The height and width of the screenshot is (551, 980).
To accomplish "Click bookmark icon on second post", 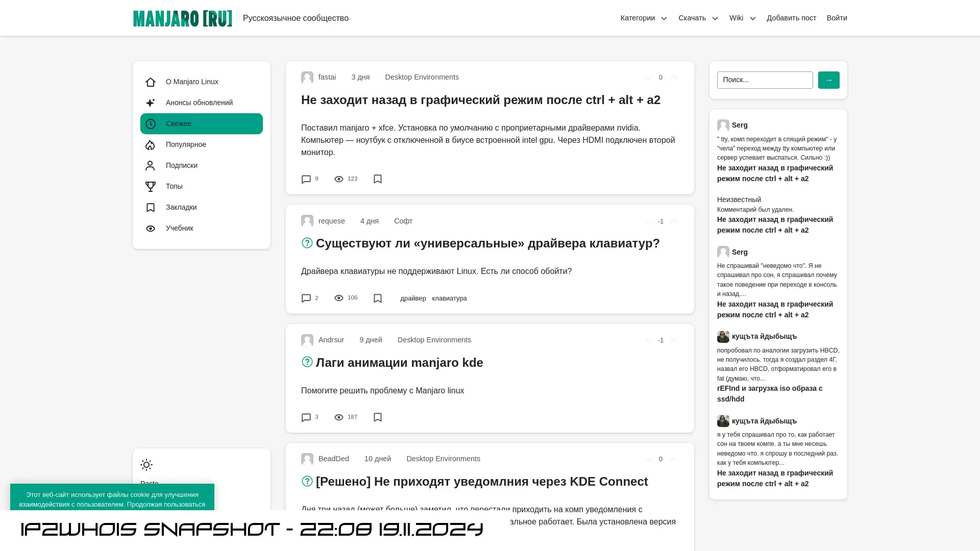I will [x=378, y=298].
